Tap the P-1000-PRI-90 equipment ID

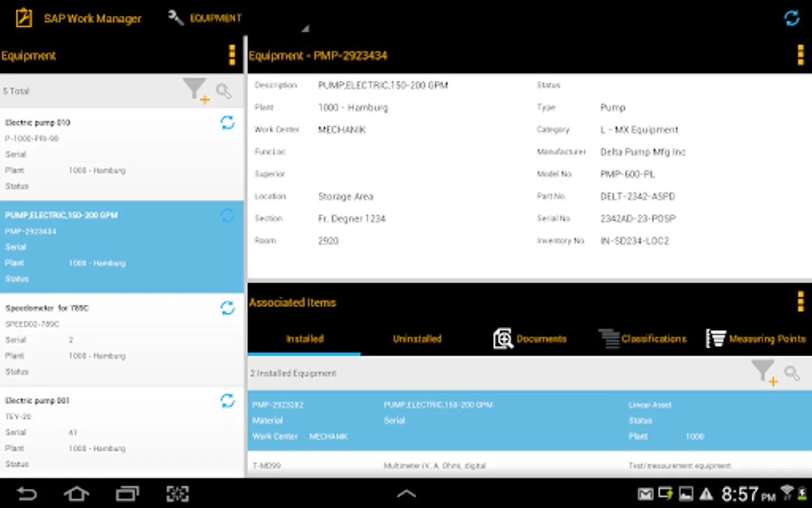(x=32, y=138)
